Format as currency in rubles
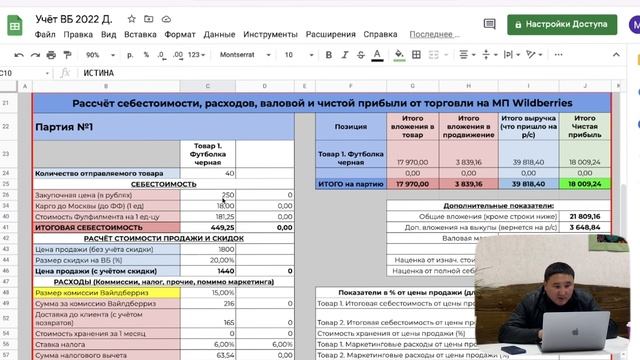 pyautogui.click(x=130, y=55)
